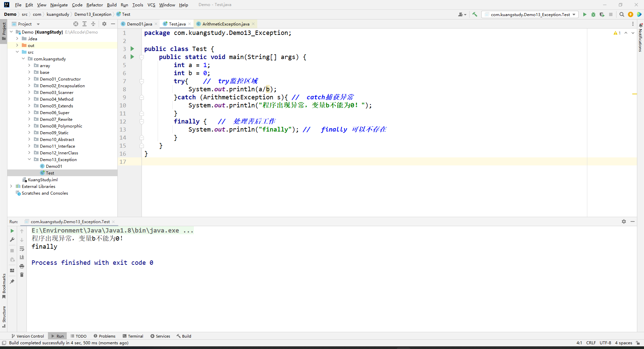
Task: Open the Build tool window
Action: click(184, 336)
